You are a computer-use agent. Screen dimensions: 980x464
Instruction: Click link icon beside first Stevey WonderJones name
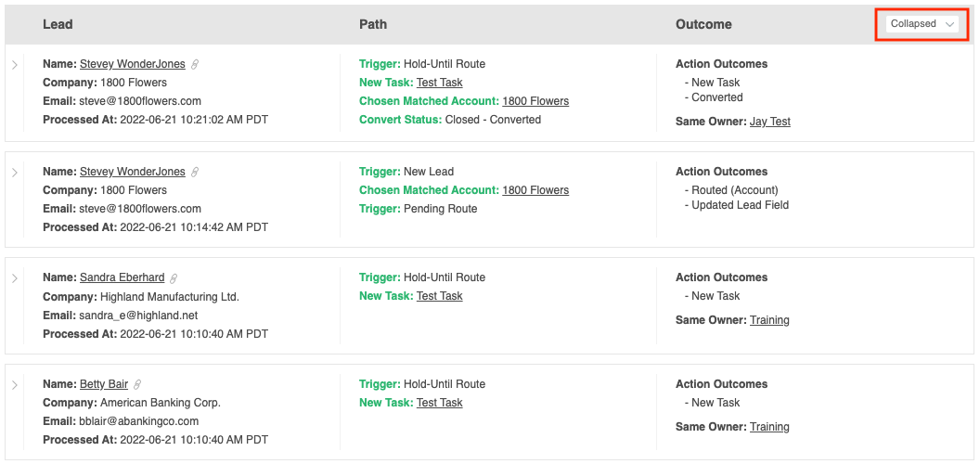[x=195, y=64]
